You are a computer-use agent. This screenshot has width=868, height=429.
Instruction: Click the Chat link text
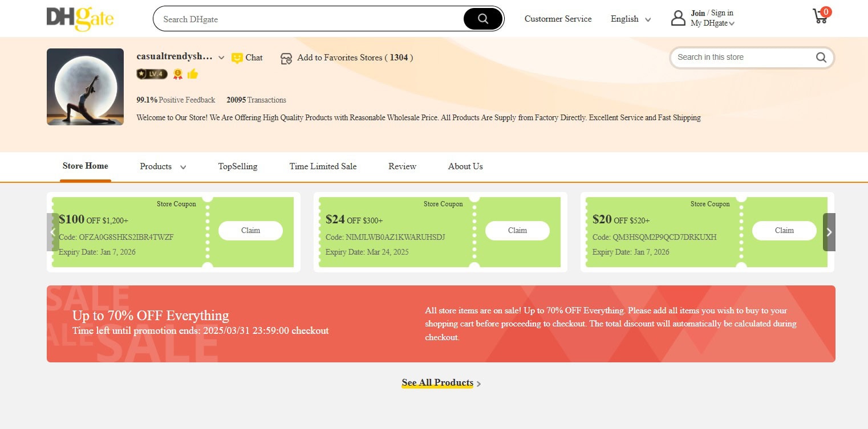point(254,58)
